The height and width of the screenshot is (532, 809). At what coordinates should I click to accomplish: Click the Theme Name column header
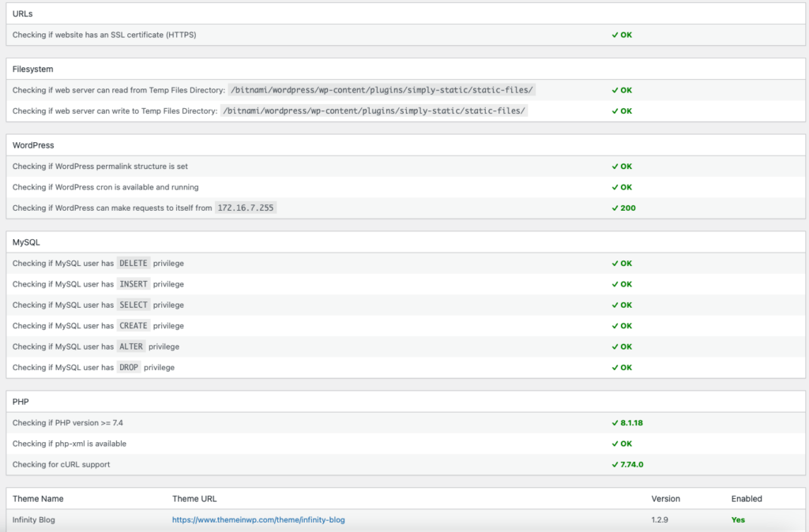click(x=38, y=499)
